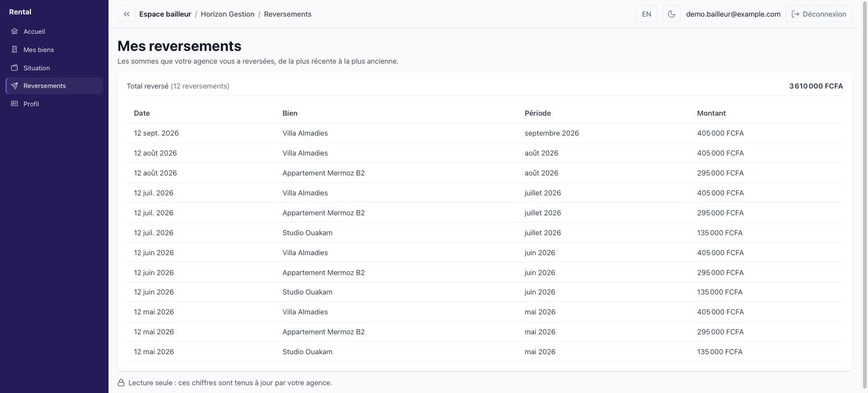Open the Accueil menu item
Viewport: 868px width, 393px height.
(54, 32)
